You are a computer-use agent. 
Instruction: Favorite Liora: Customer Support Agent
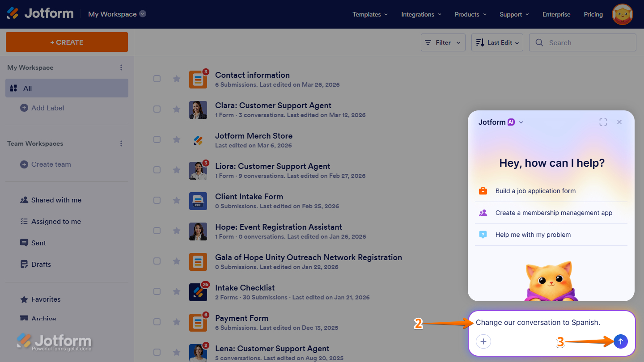click(x=176, y=170)
